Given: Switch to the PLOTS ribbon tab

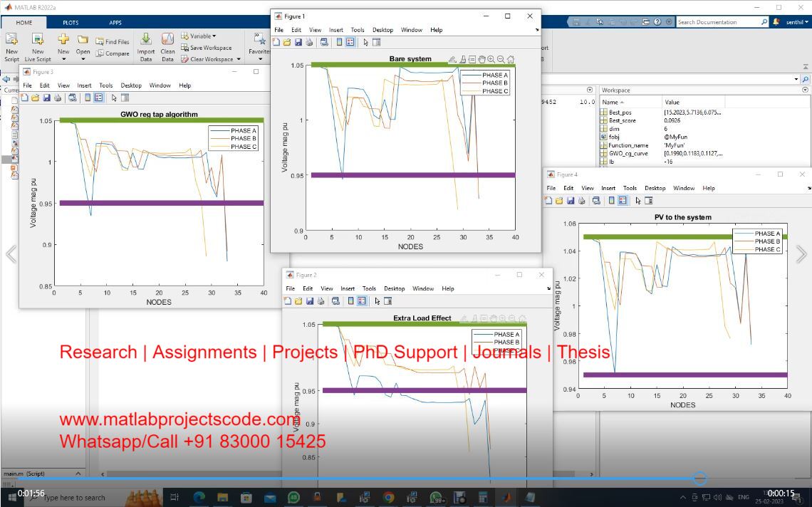Looking at the screenshot, I should (71, 23).
